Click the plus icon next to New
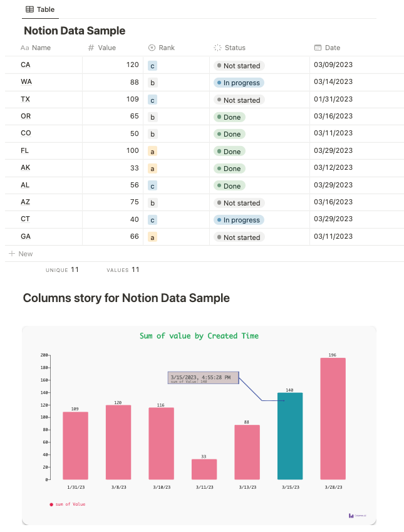Image resolution: width=404 pixels, height=532 pixels. click(12, 253)
